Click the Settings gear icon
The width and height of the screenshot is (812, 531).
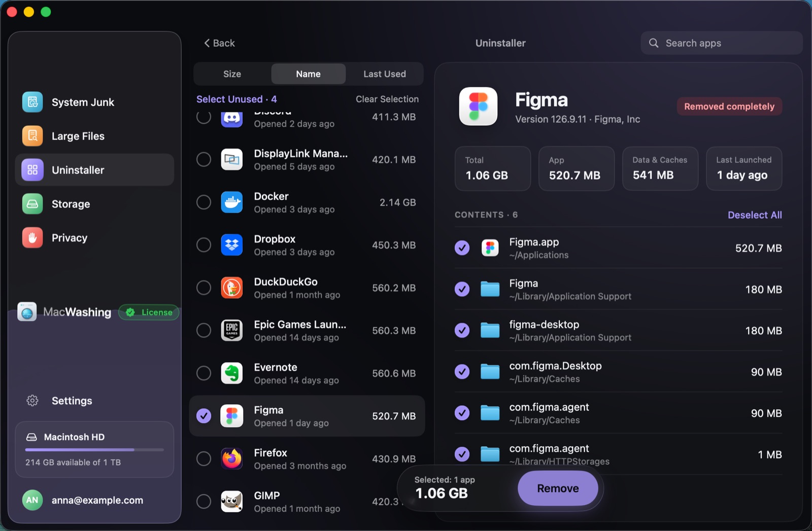[x=32, y=401]
